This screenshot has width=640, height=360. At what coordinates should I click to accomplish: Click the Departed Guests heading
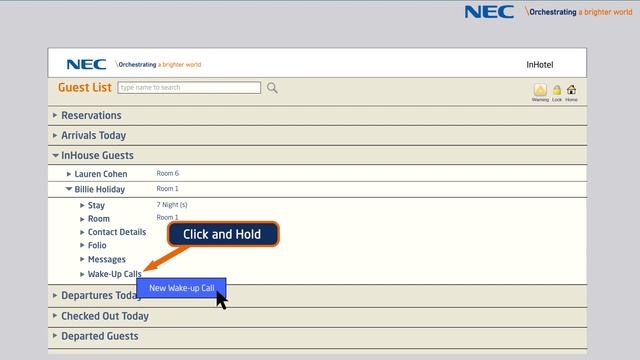[100, 336]
